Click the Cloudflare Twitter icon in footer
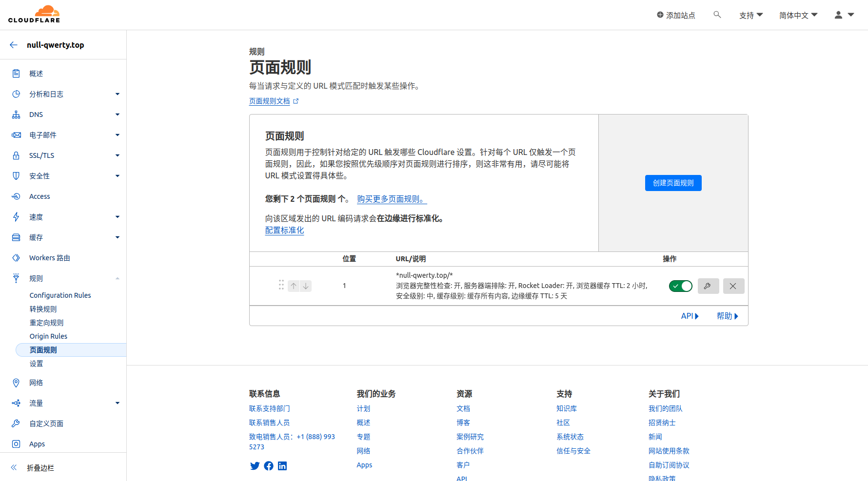 click(x=255, y=466)
